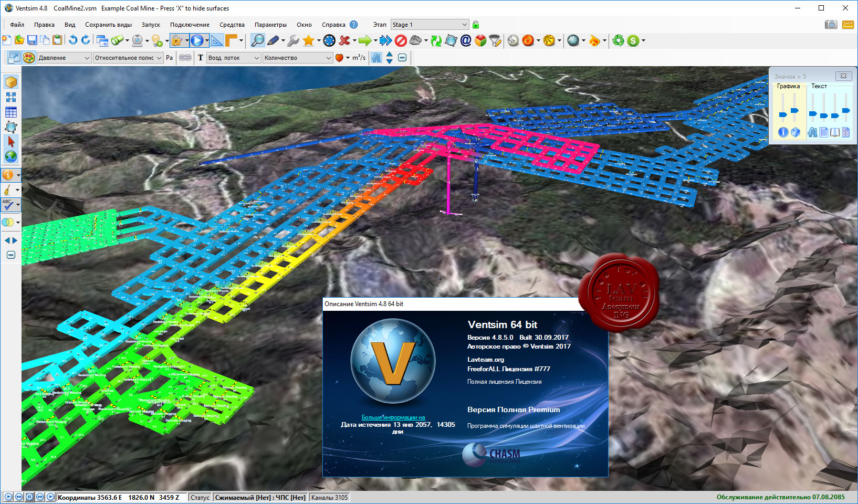Click the green dollar sign financial icon
The height and width of the screenshot is (504, 858).
(x=633, y=40)
